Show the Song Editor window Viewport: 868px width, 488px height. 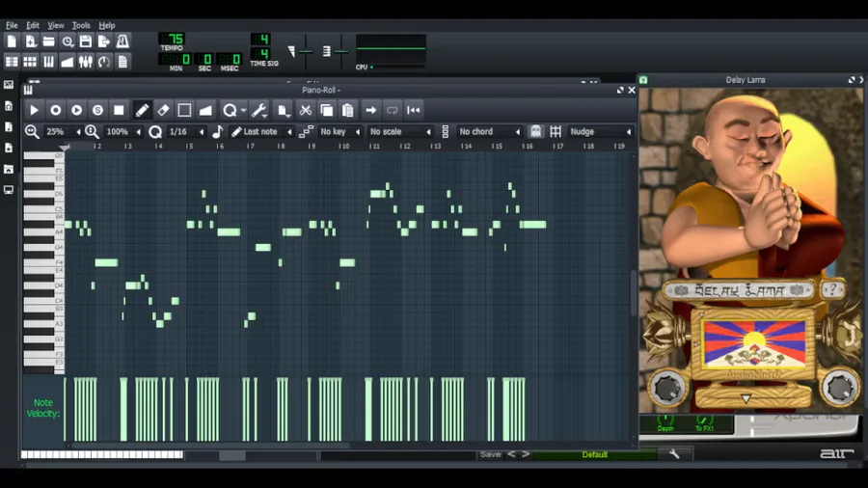[12, 62]
